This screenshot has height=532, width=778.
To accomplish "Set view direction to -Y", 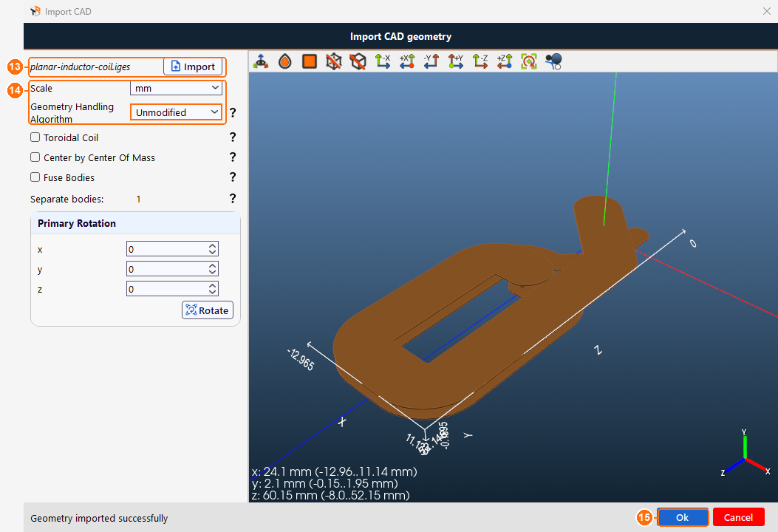I will tap(431, 61).
